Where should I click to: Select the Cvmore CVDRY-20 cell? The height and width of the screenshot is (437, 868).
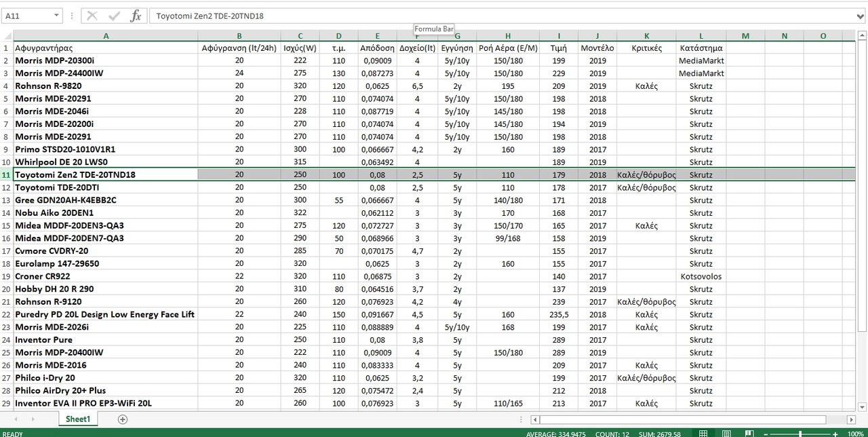(106, 251)
